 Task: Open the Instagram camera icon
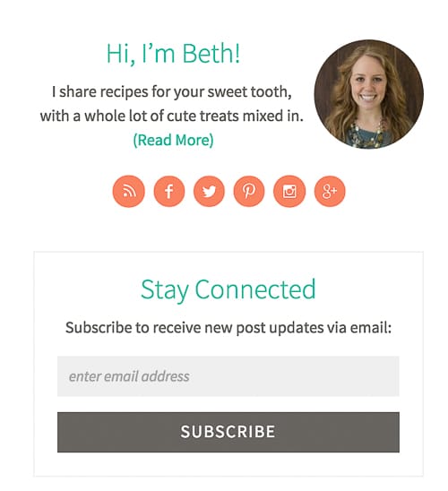289,191
